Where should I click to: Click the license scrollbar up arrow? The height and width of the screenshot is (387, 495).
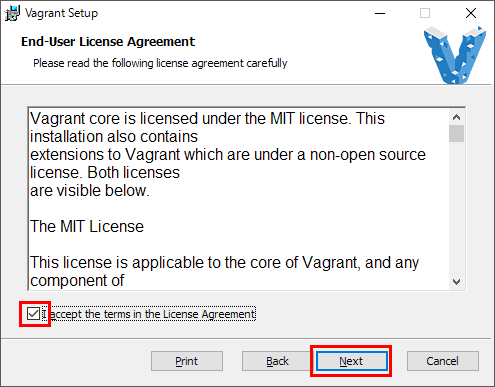tap(456, 117)
